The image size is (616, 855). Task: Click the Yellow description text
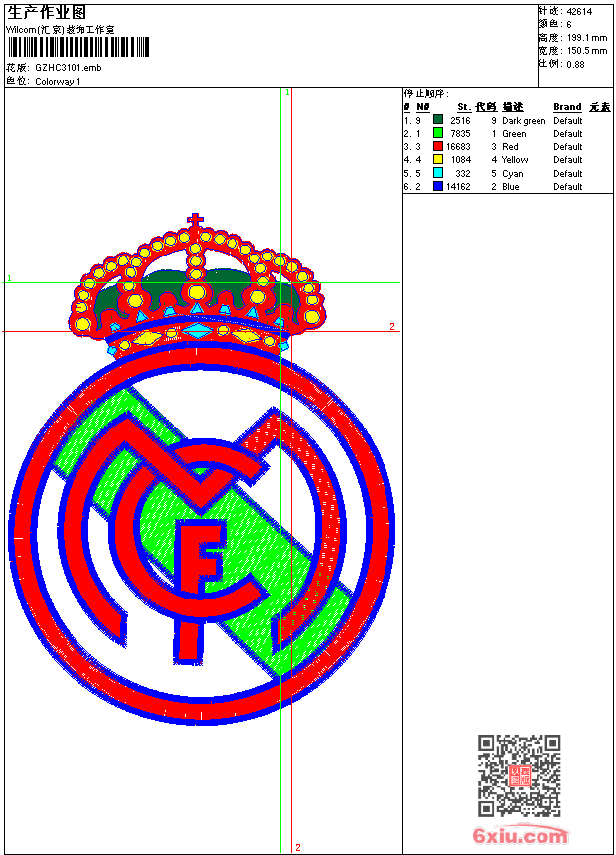(515, 160)
